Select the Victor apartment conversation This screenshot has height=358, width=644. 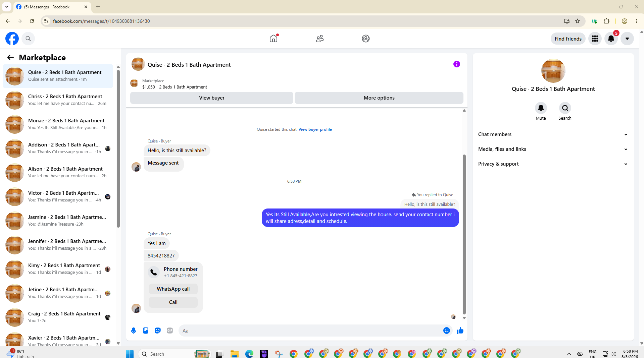click(58, 197)
